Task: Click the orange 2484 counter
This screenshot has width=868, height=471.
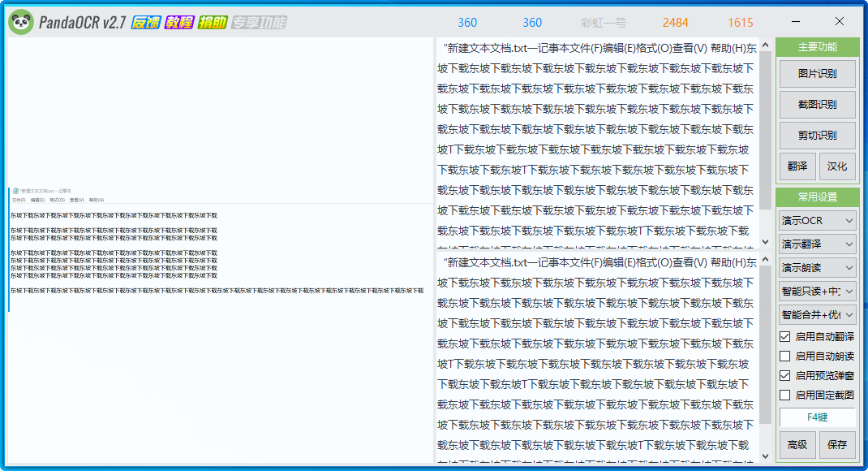Action: pos(675,23)
